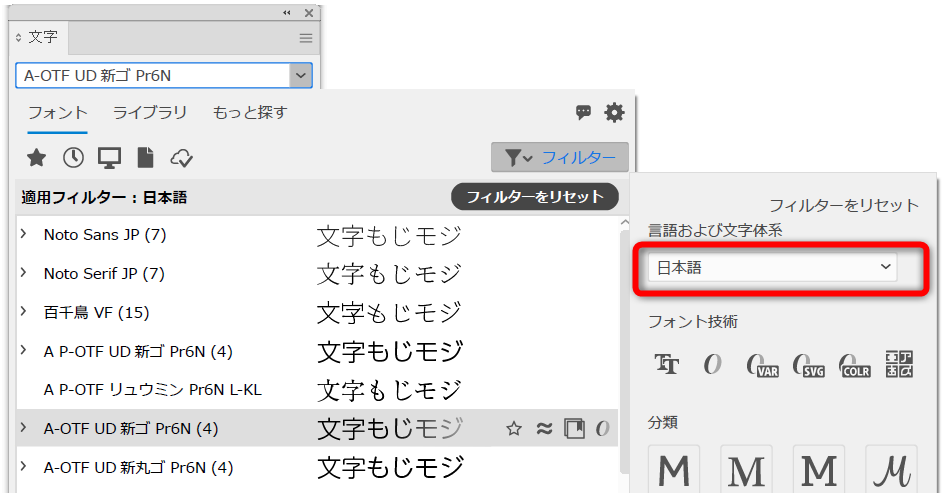This screenshot has width=951, height=493.
Task: Show Adobe Fonts cloud-synced fonts
Action: (182, 158)
